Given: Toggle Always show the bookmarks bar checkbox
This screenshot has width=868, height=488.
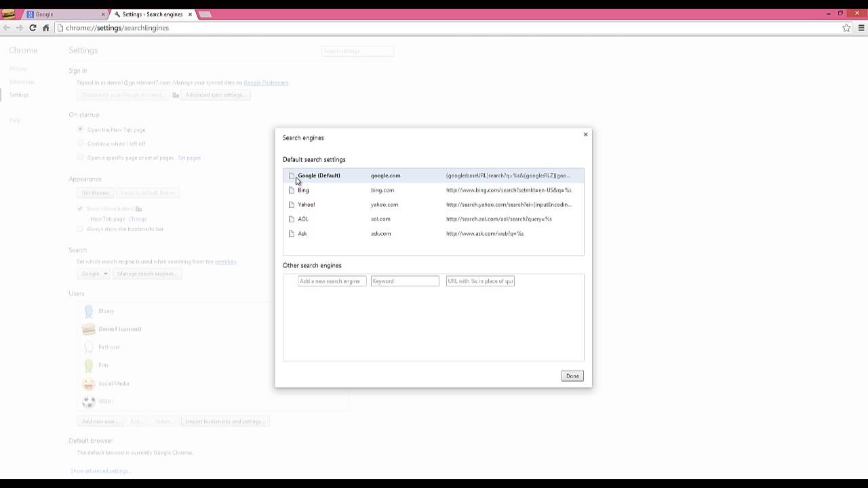Looking at the screenshot, I should pyautogui.click(x=81, y=229).
